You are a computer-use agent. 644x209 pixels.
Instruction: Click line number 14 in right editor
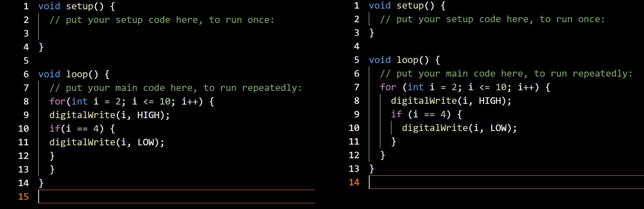(354, 182)
